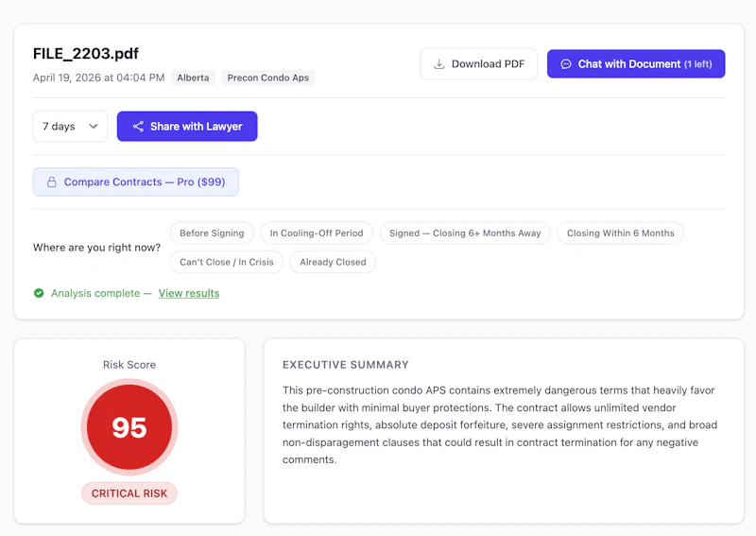Download the PDF report
756x536 pixels.
coord(479,63)
